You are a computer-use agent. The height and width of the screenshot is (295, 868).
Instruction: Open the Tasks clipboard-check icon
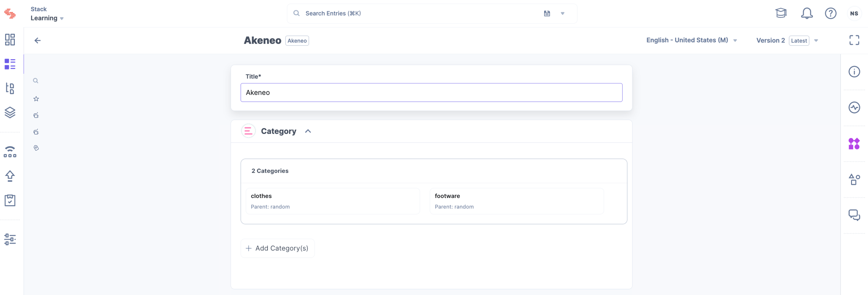pyautogui.click(x=10, y=200)
